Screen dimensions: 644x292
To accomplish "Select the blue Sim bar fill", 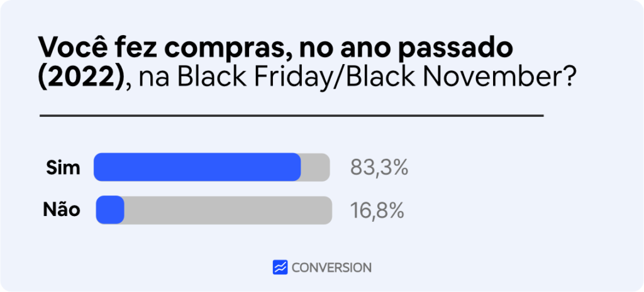I will coord(197,167).
